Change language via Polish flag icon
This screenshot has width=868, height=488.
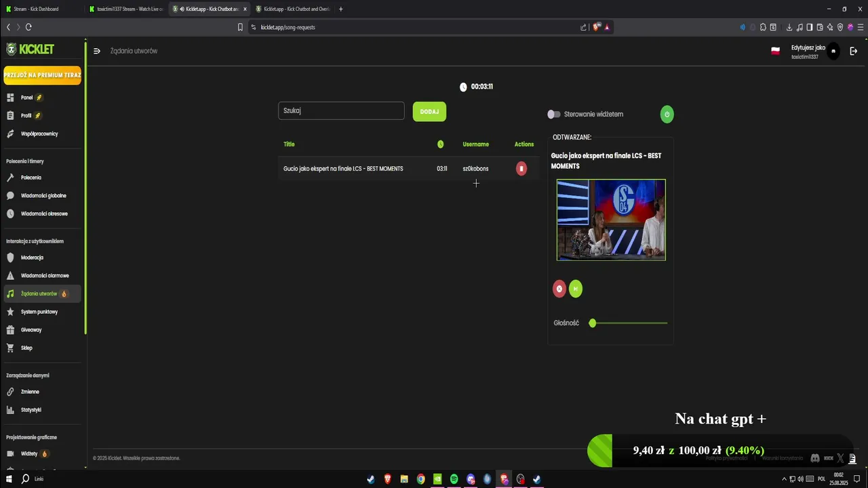point(775,51)
